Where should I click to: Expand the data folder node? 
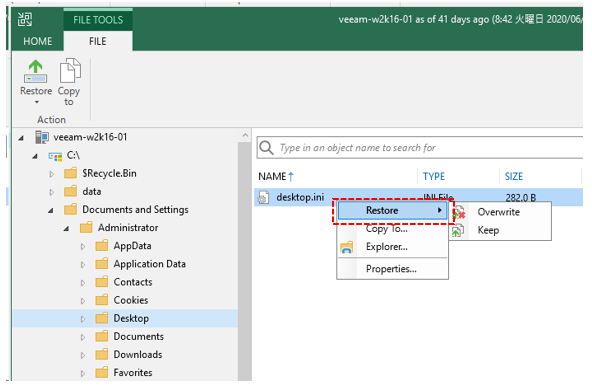click(x=52, y=192)
